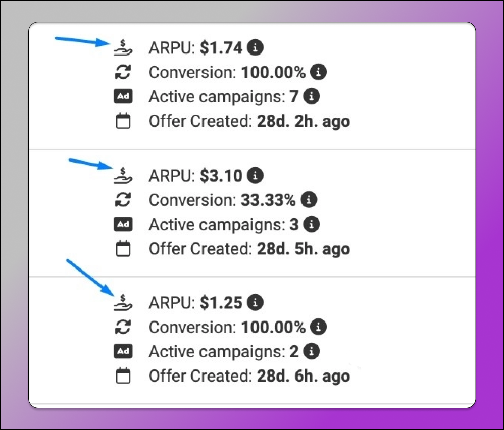Click the Active campaigns: 3 label
The width and height of the screenshot is (504, 430).
click(x=224, y=225)
